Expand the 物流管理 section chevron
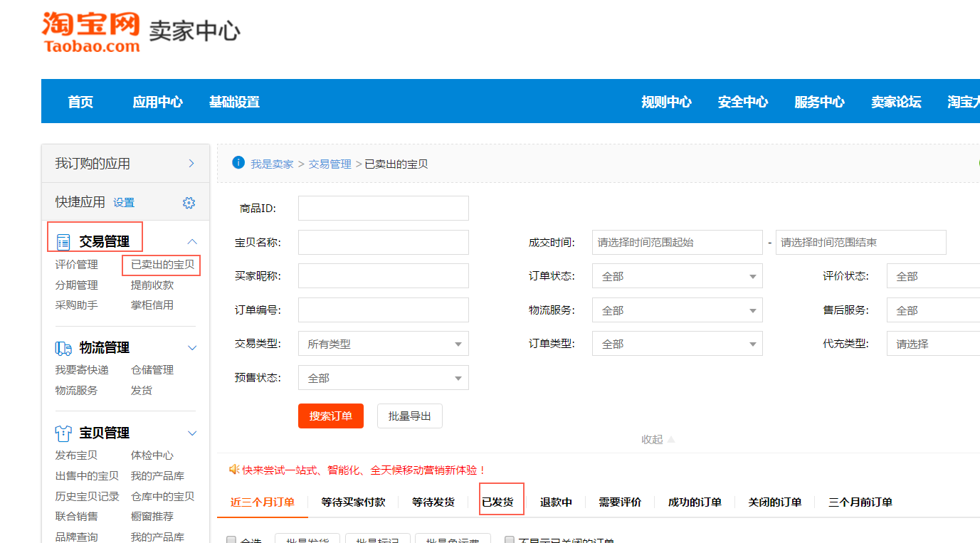This screenshot has height=543, width=980. 192,348
